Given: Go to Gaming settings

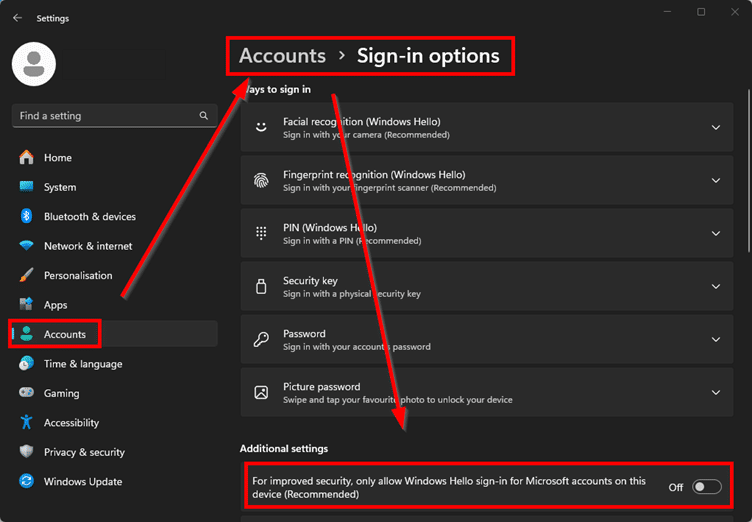Looking at the screenshot, I should 115,393.
